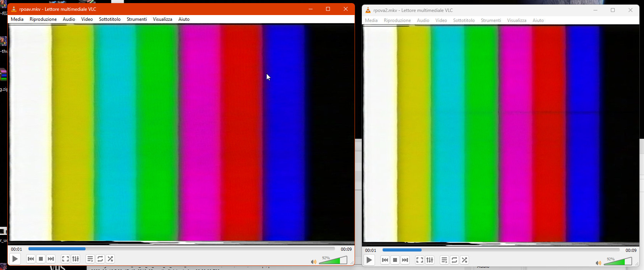Click the seek bar in rpoav.mkv player
Image resolution: width=644 pixels, height=270 pixels.
181,249
